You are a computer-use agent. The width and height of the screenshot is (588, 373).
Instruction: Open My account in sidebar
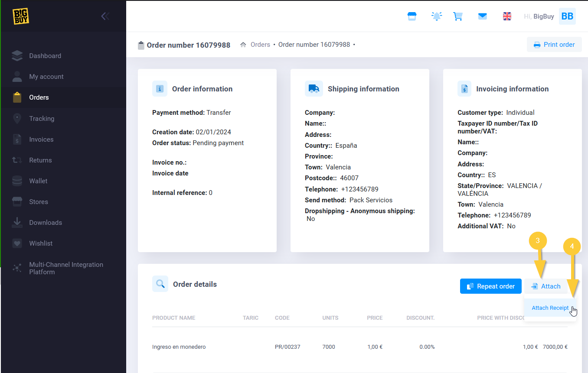click(x=46, y=77)
